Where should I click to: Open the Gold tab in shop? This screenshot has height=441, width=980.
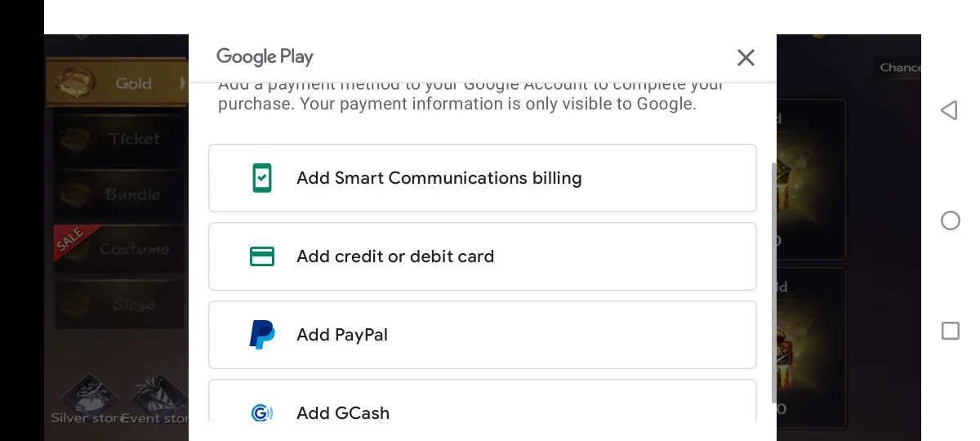tap(117, 82)
